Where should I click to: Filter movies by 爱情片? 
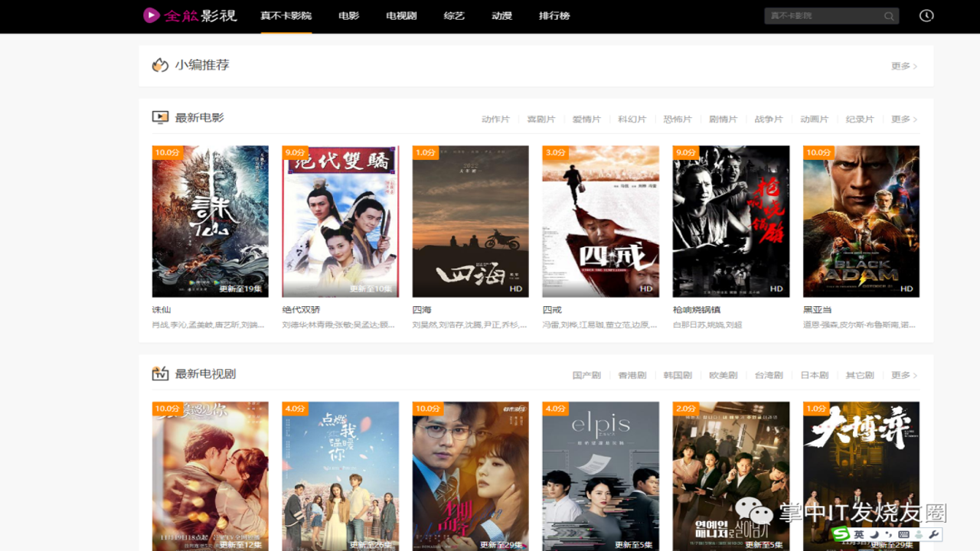click(586, 119)
